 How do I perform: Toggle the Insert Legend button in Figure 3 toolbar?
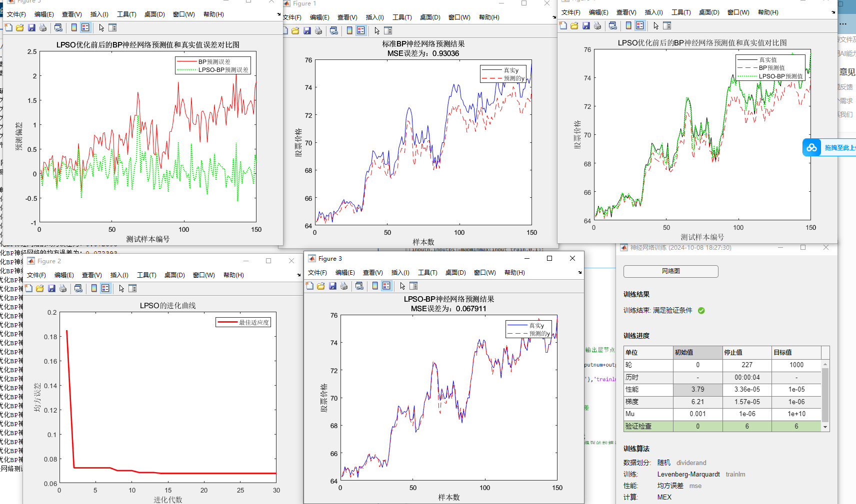point(386,286)
